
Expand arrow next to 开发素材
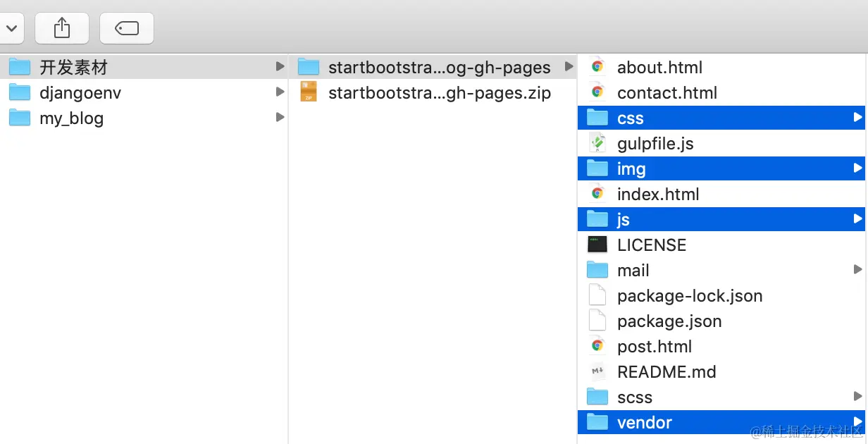tap(280, 67)
